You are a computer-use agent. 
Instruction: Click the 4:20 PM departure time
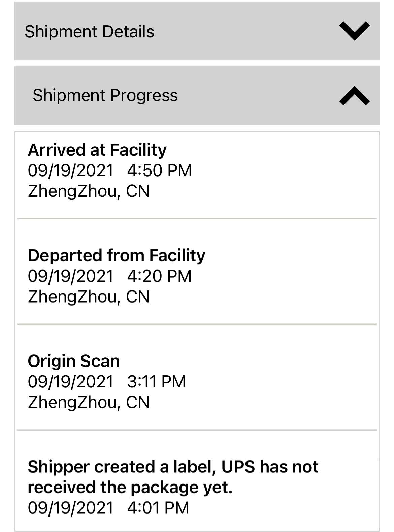159,276
